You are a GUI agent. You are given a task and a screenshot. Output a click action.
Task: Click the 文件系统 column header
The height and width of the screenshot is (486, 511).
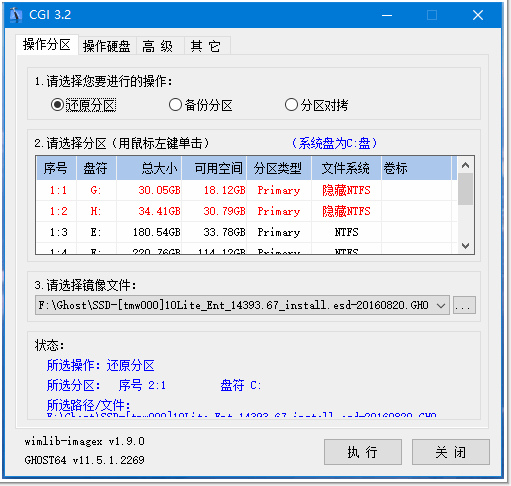tap(346, 168)
